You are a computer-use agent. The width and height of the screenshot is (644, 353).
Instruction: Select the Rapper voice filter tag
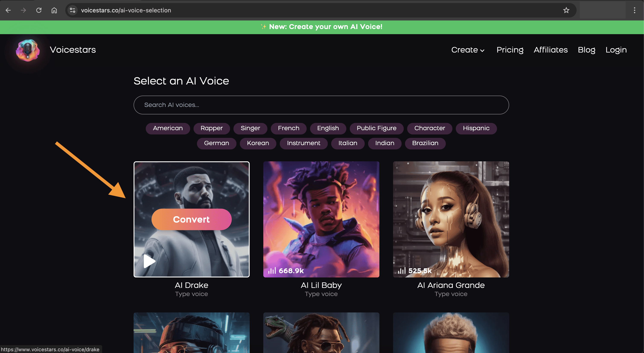point(212,128)
